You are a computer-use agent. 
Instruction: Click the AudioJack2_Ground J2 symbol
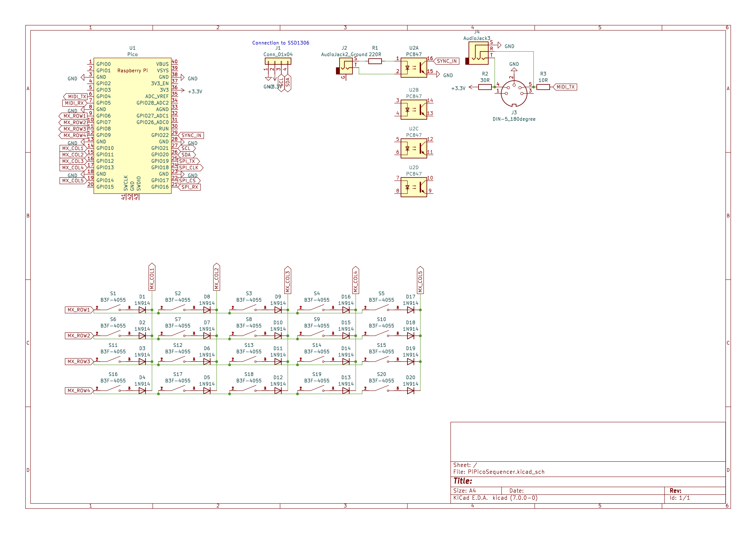coord(345,66)
